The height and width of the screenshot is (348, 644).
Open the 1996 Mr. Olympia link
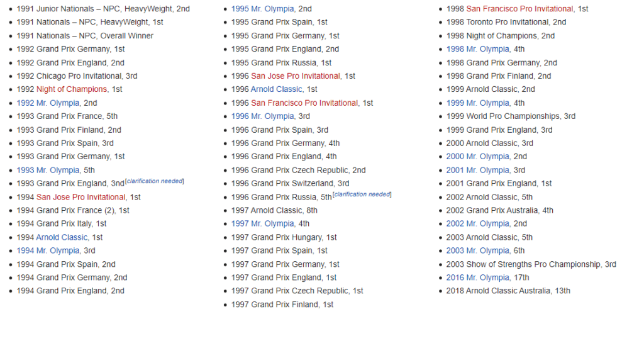263,116
